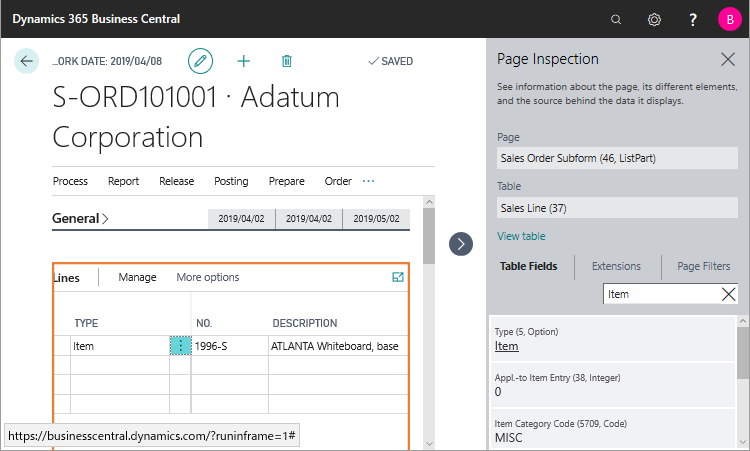Open the Process menu

click(x=70, y=181)
